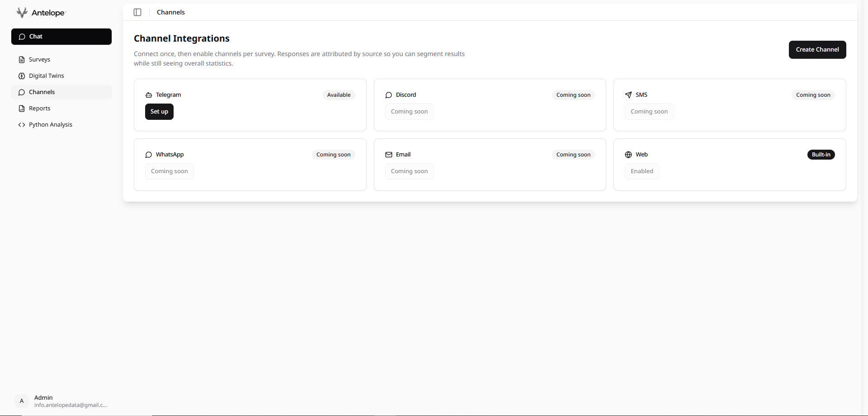Click the Email envelope icon

click(x=389, y=154)
